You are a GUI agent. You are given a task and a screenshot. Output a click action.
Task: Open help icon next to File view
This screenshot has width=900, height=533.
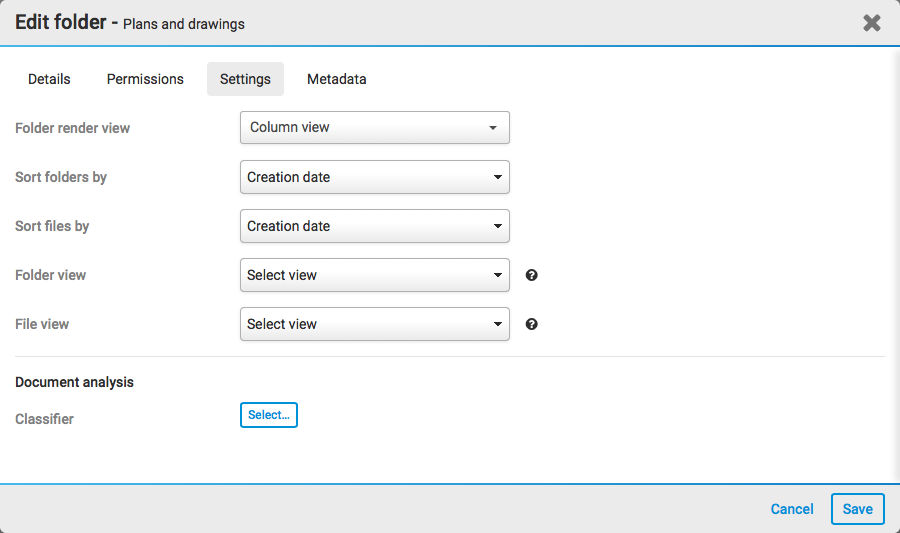click(532, 324)
